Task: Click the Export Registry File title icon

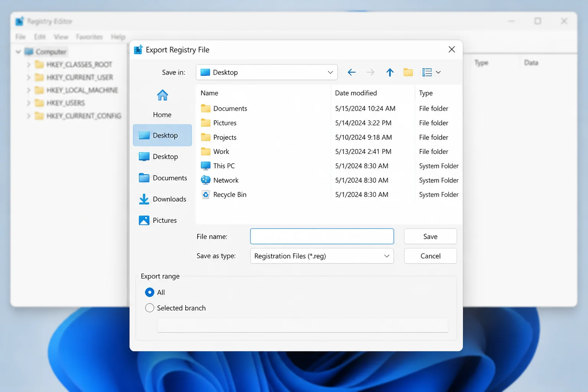Action: point(138,50)
